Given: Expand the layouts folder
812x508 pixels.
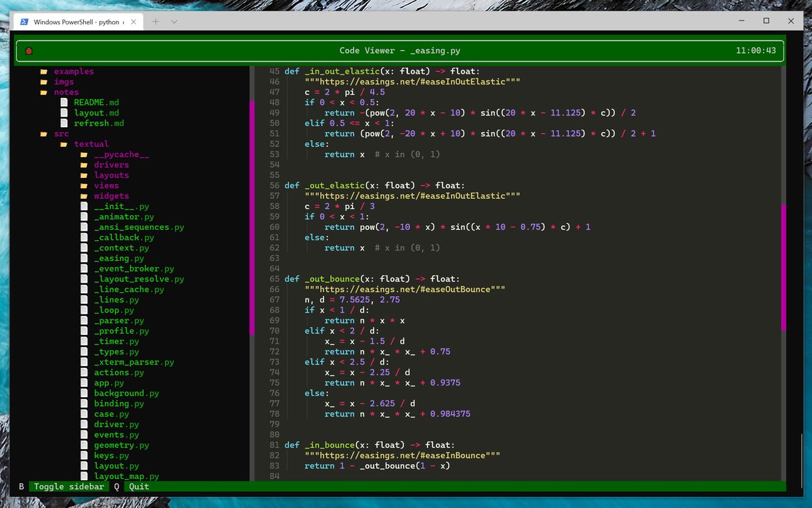Looking at the screenshot, I should [x=112, y=175].
